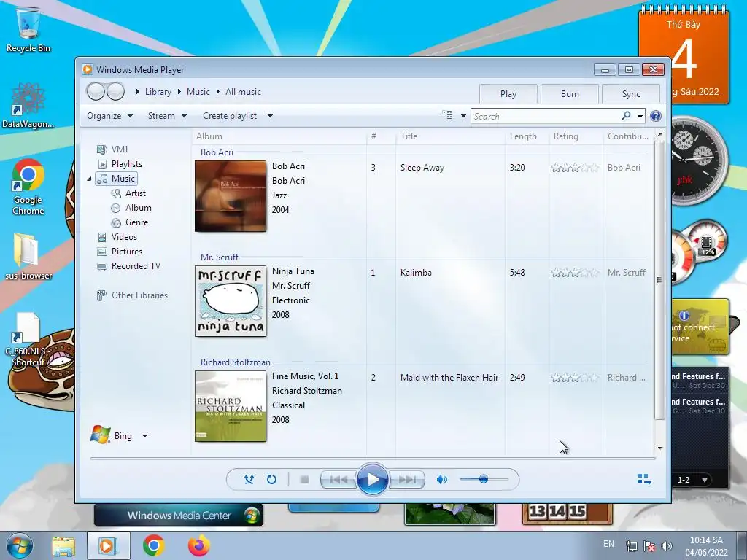This screenshot has height=560, width=747.
Task: Select the Fine Music Vol. 1 album art
Action: pyautogui.click(x=231, y=406)
